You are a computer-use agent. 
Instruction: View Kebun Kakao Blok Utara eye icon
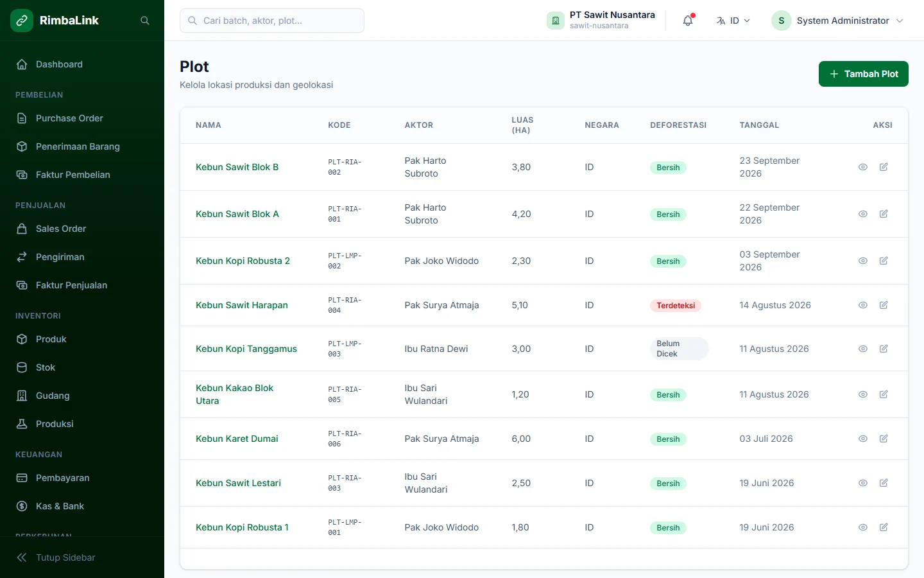(x=863, y=394)
